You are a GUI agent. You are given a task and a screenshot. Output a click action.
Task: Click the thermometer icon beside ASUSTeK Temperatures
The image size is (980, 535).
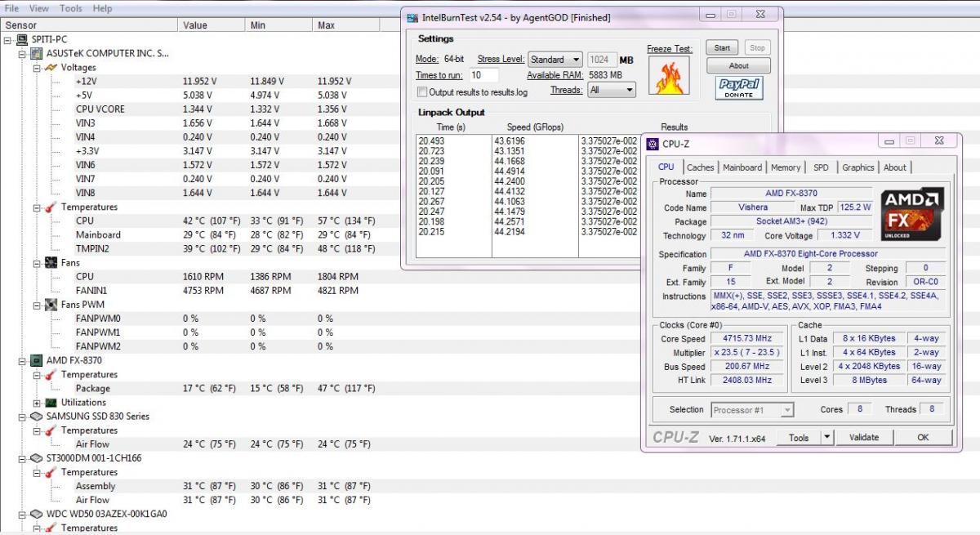click(x=51, y=207)
